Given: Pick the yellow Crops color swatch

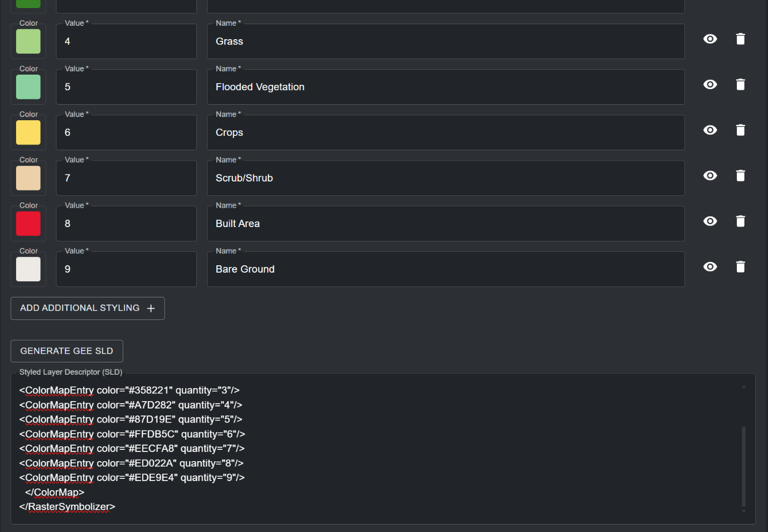Looking at the screenshot, I should [28, 133].
